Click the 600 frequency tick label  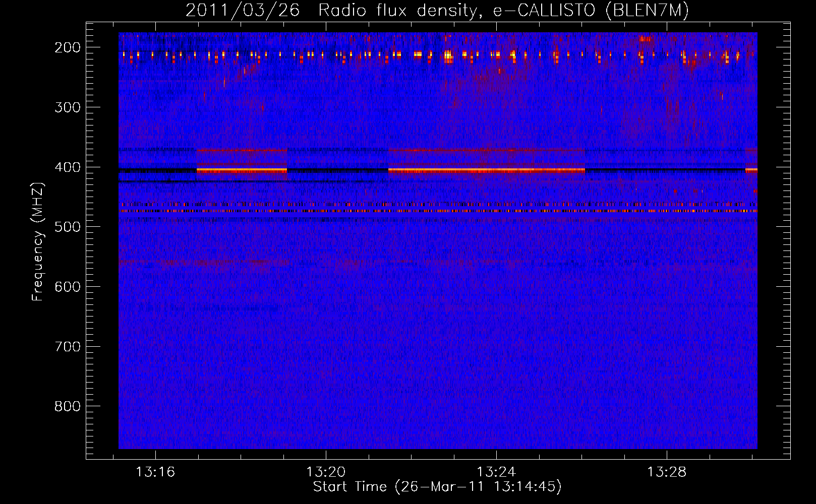point(68,287)
